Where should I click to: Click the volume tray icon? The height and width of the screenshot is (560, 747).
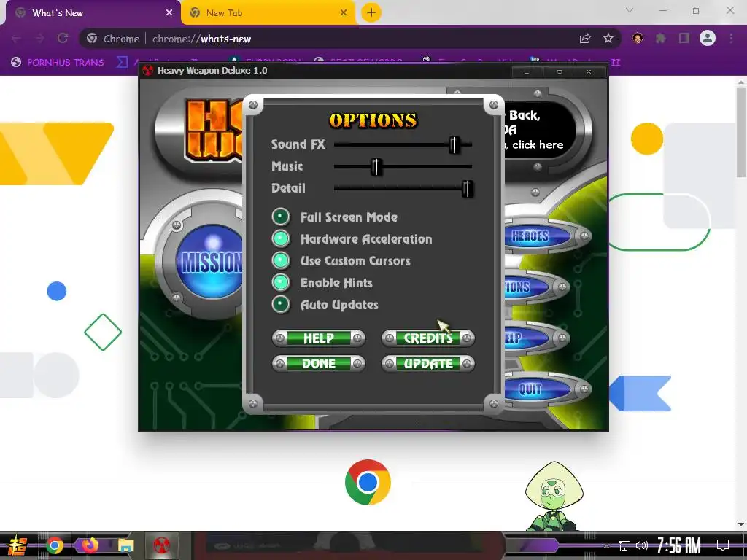click(642, 545)
